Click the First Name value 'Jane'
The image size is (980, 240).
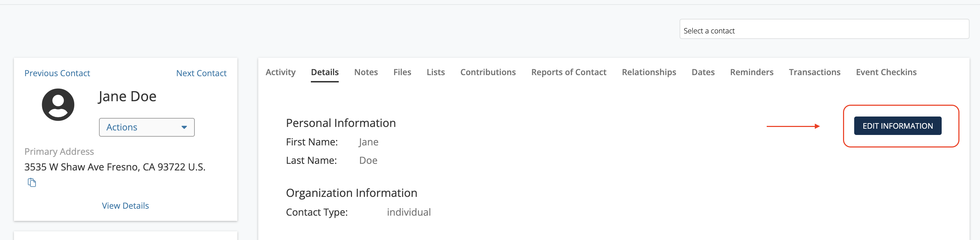click(x=368, y=142)
